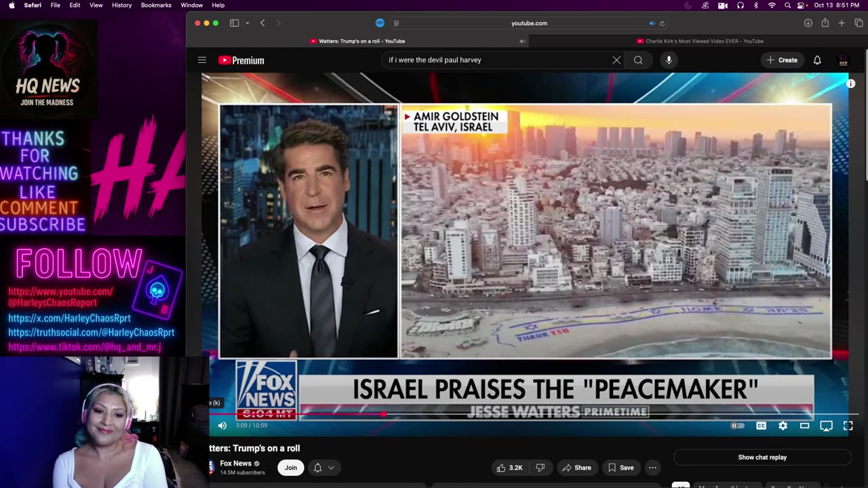Go back in Safari
This screenshot has width=868, height=488.
click(262, 23)
